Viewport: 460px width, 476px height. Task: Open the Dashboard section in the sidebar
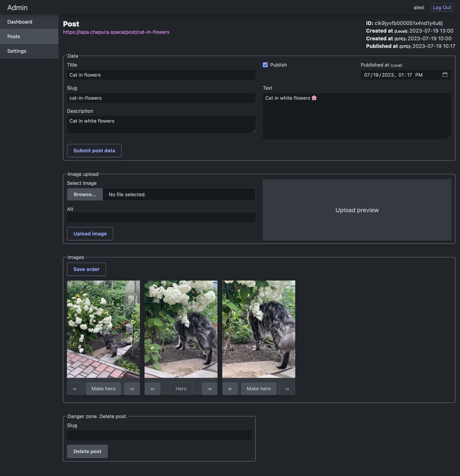click(20, 22)
